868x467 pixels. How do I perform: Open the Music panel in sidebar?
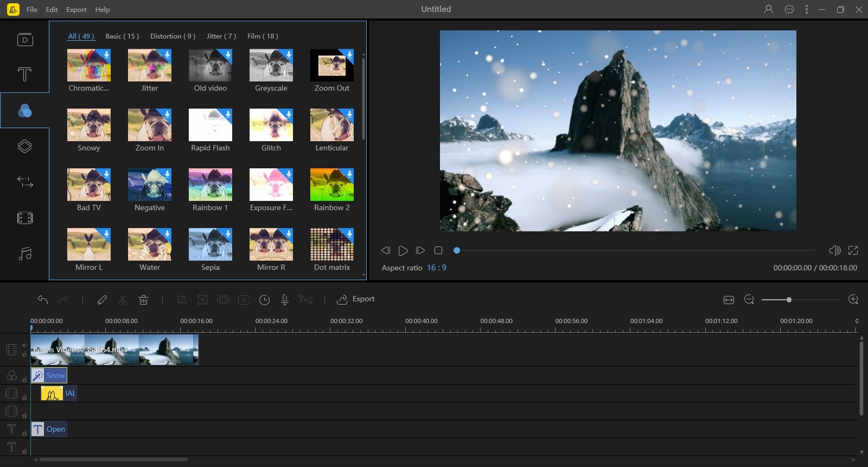click(24, 254)
